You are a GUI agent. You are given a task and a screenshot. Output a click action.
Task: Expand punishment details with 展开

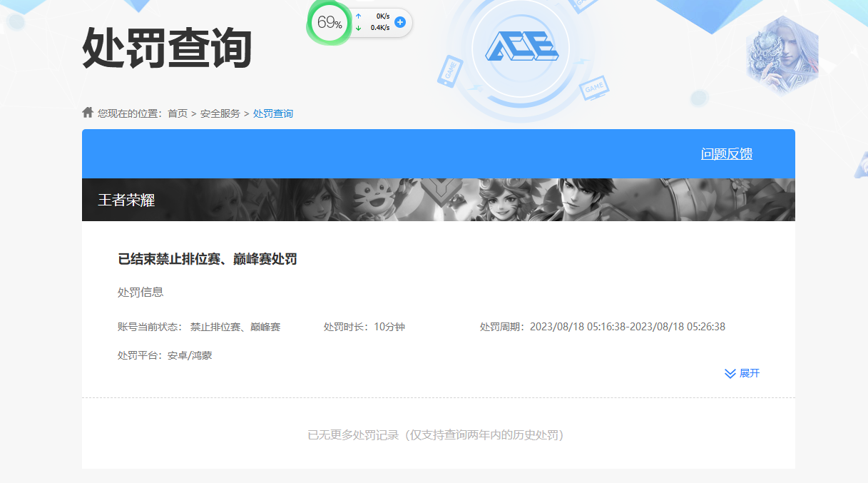750,373
